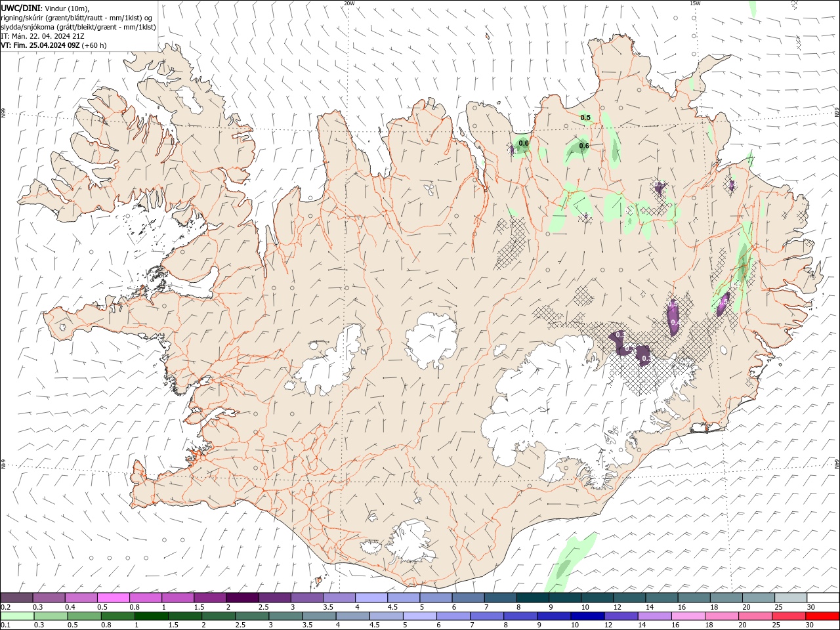Select the upper legend row swatch labeled 0.5
840x630 pixels.
coord(113,598)
